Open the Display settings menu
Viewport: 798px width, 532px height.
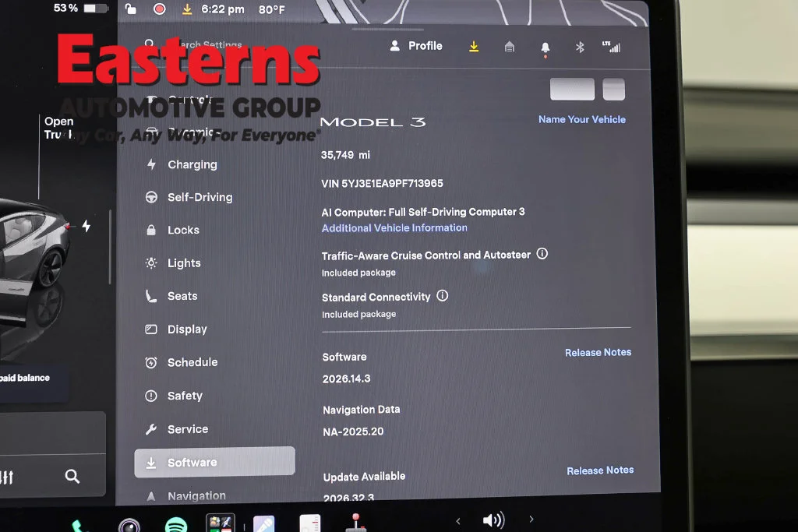[x=176, y=329]
